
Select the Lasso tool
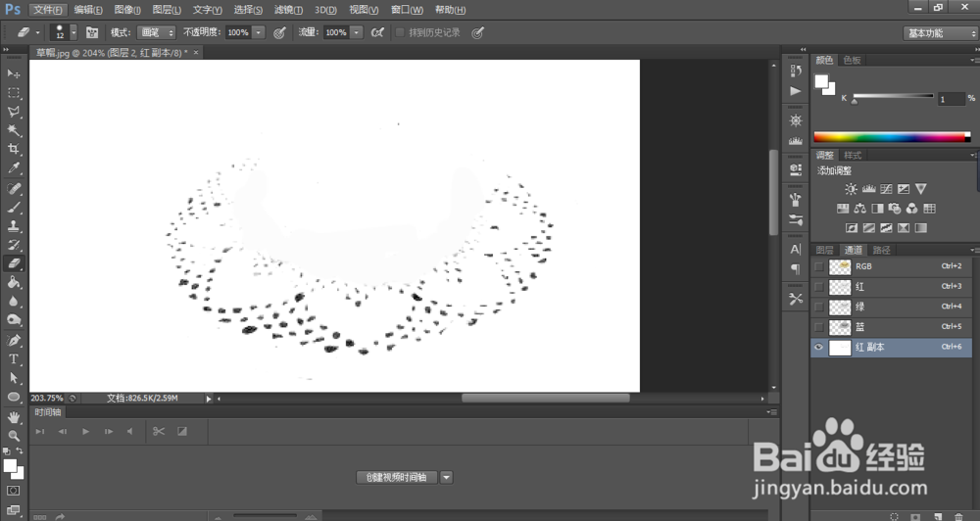13,112
